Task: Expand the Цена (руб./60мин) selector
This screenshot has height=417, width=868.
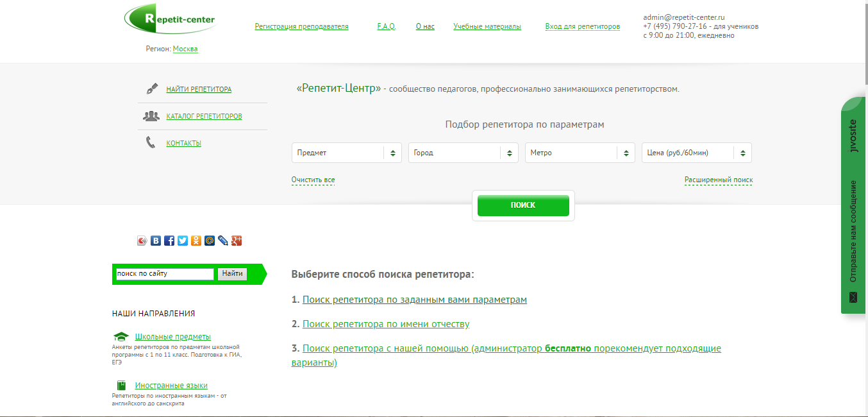Action: pos(696,153)
